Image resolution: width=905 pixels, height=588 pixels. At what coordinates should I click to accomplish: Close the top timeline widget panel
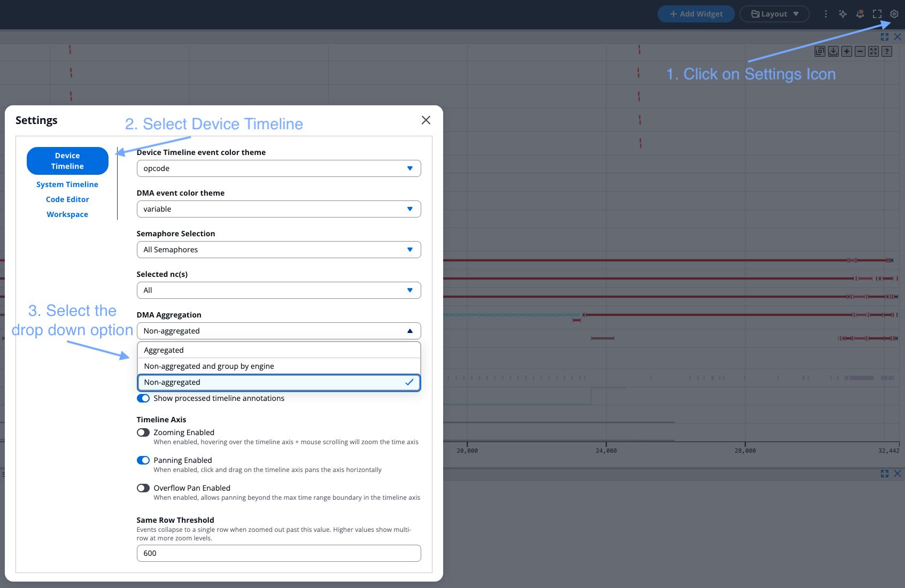click(898, 37)
